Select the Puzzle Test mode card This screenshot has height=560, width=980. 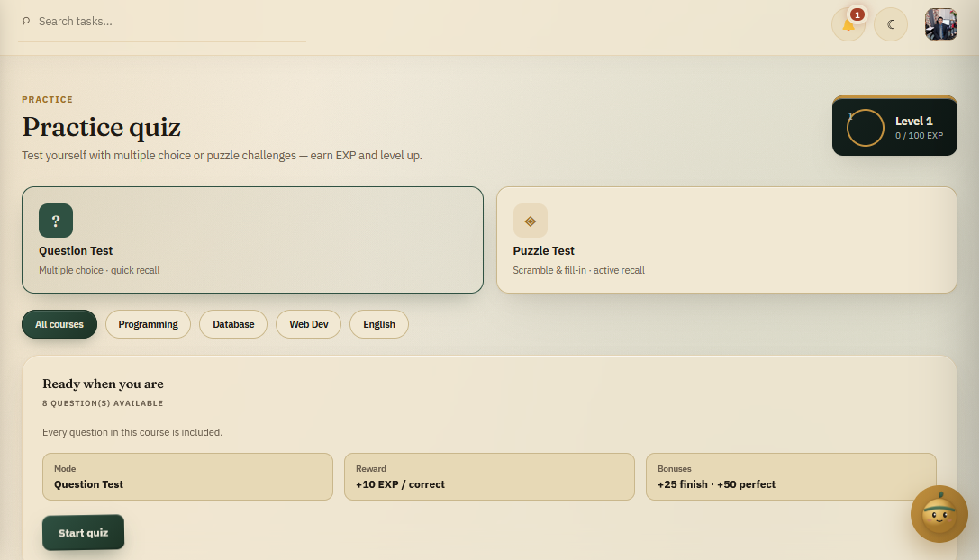[x=727, y=240]
